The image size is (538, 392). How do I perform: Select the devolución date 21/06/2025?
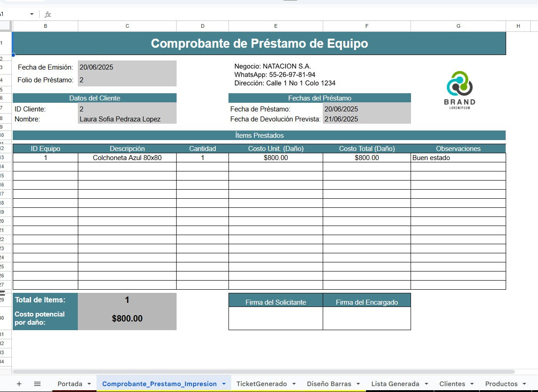click(x=367, y=119)
